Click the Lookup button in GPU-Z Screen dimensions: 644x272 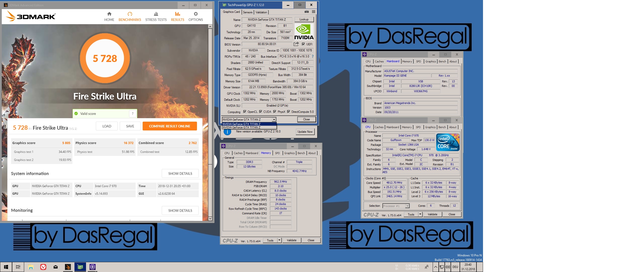click(304, 19)
